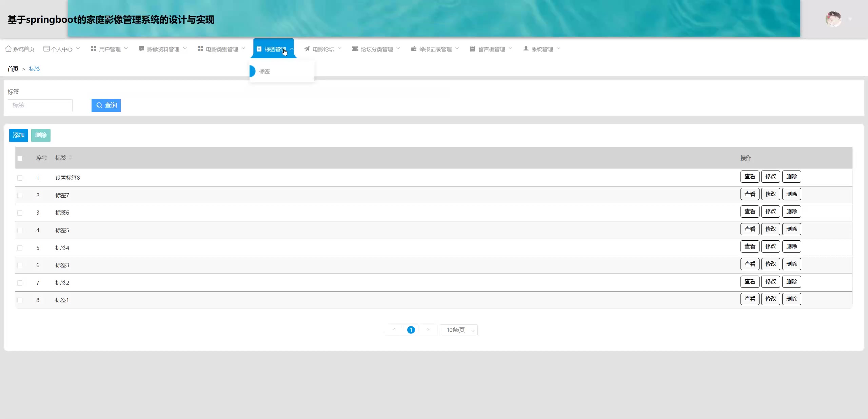Click the 标签 search input field
This screenshot has height=419, width=868.
(40, 105)
